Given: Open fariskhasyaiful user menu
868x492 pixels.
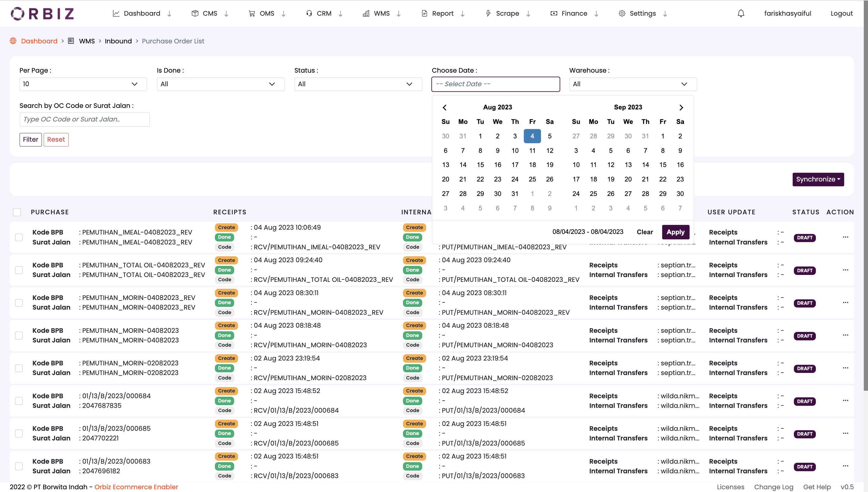Looking at the screenshot, I should 788,14.
